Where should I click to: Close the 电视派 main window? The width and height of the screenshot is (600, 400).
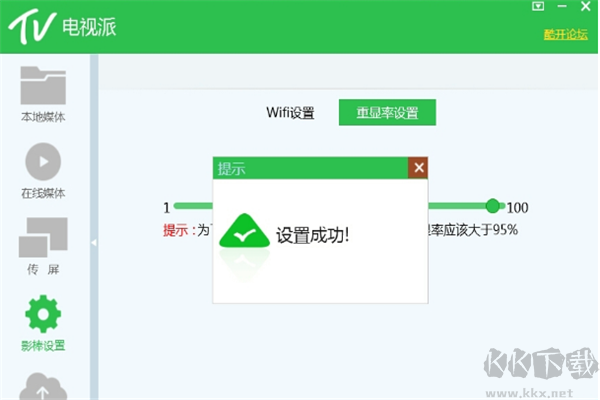click(585, 6)
